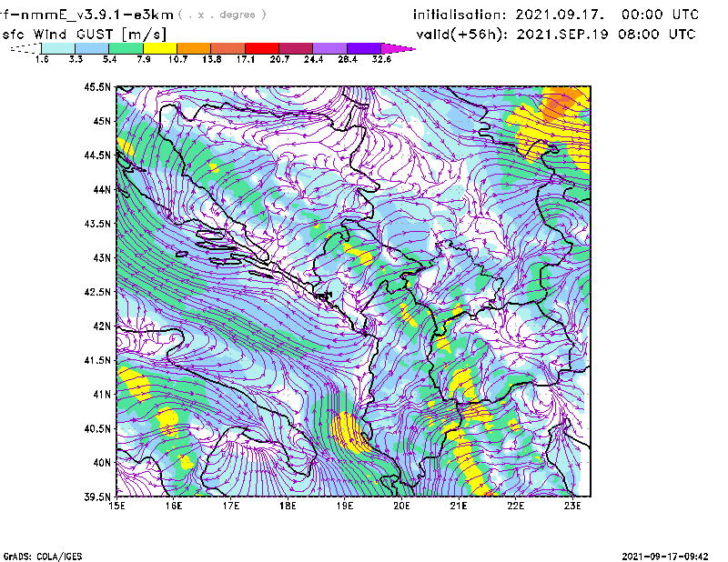Click the 44.5N latitude label

click(x=97, y=155)
